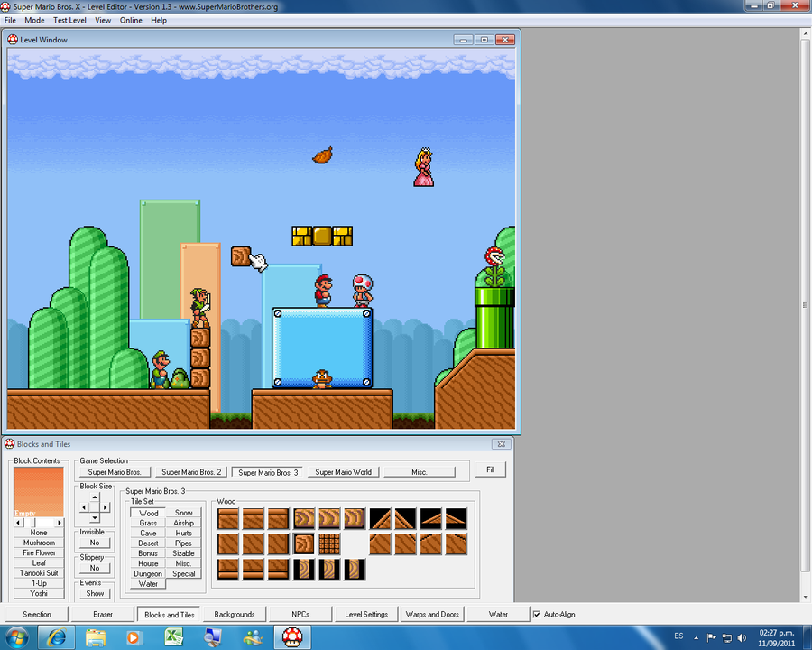Open the File menu
The height and width of the screenshot is (650, 812).
(x=10, y=20)
